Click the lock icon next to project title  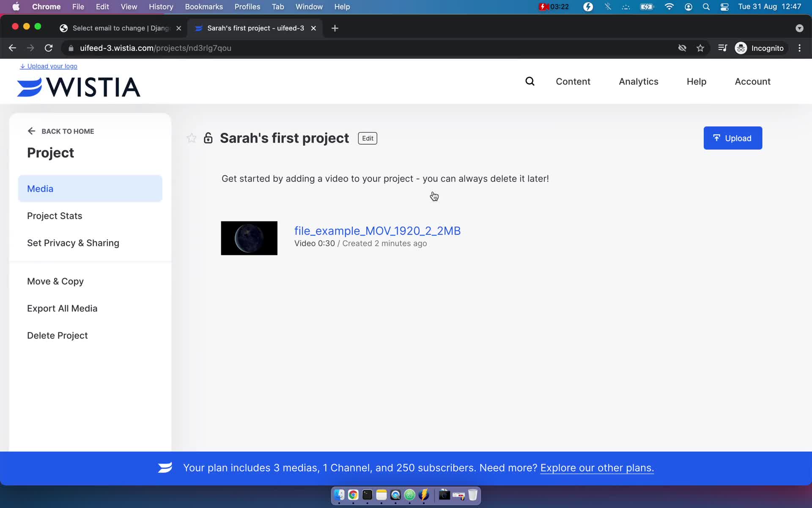(x=208, y=138)
